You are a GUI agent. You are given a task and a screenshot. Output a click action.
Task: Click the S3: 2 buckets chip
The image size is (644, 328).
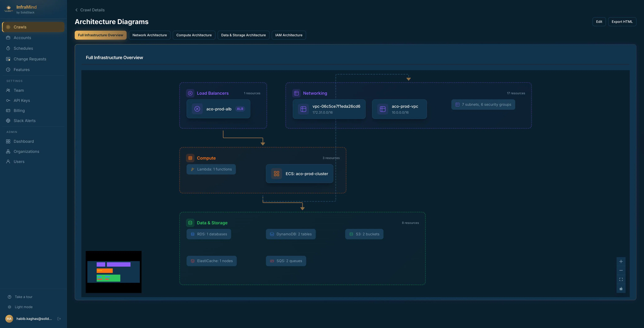[364, 234]
